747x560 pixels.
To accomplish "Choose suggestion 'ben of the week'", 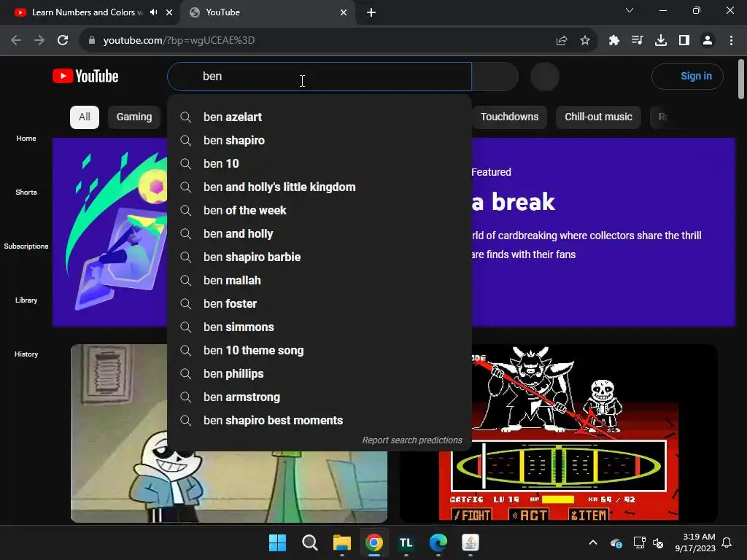I will (x=320, y=211).
